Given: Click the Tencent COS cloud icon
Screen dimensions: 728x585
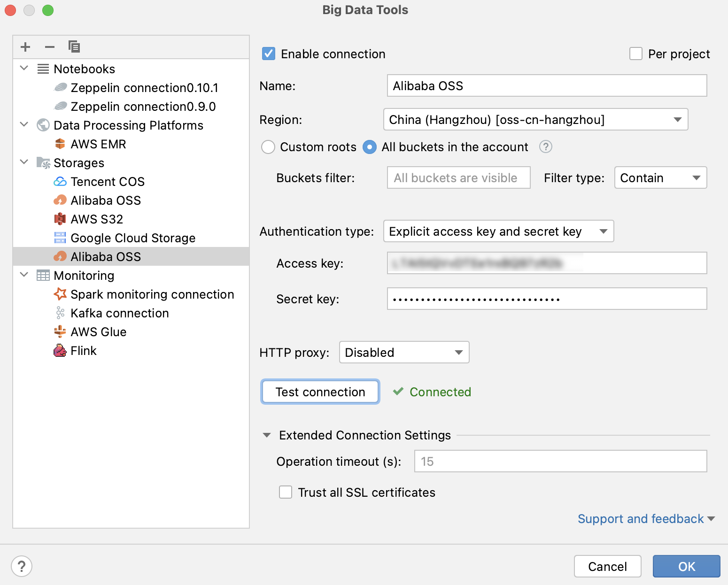Looking at the screenshot, I should tap(60, 182).
